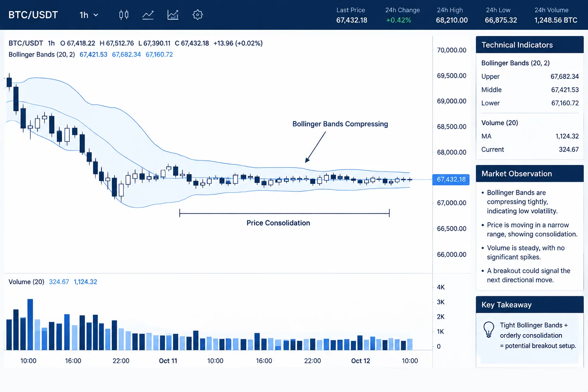
Task: Click the lower band value 67,160.72 in legend
Action: click(x=159, y=54)
